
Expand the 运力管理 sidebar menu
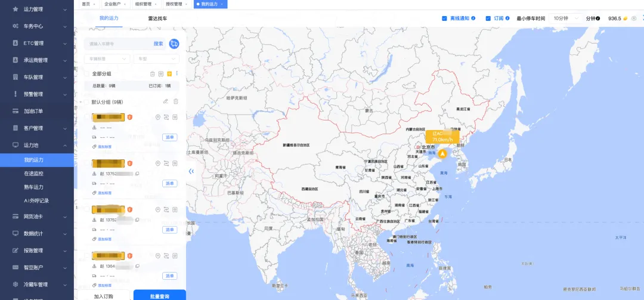[37, 9]
